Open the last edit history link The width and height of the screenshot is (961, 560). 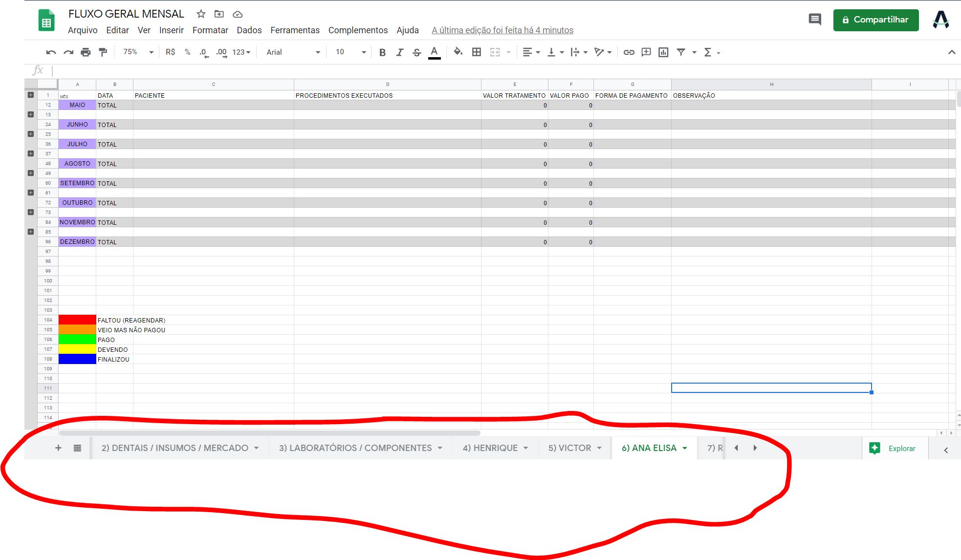pos(502,30)
